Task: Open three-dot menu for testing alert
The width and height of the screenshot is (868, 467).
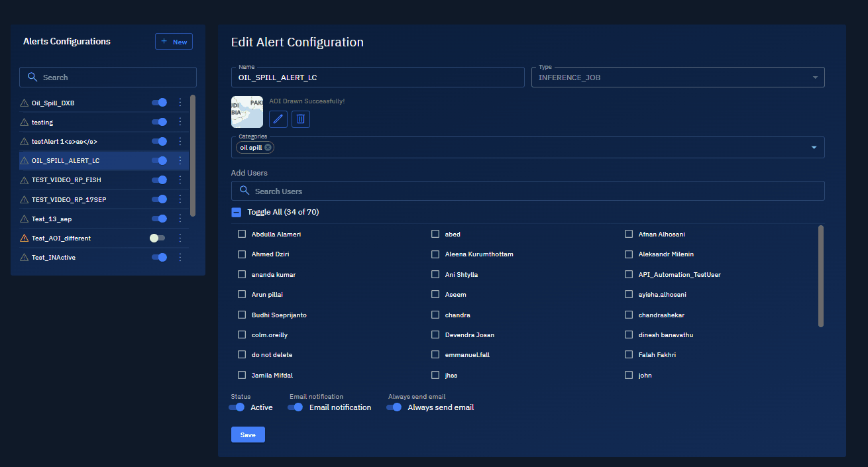Action: pyautogui.click(x=180, y=122)
